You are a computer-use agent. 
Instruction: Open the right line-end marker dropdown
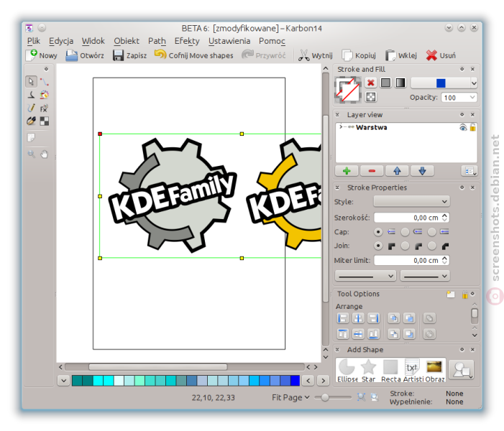[425, 276]
